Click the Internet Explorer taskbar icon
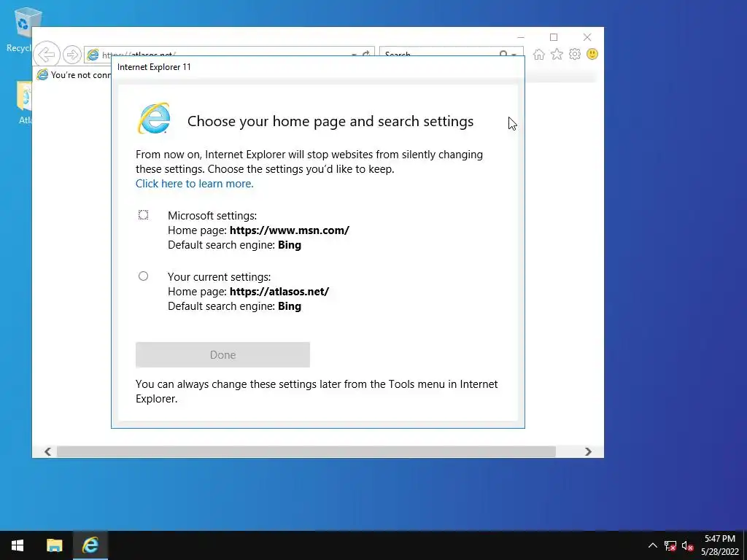Image resolution: width=747 pixels, height=560 pixels. pyautogui.click(x=90, y=545)
